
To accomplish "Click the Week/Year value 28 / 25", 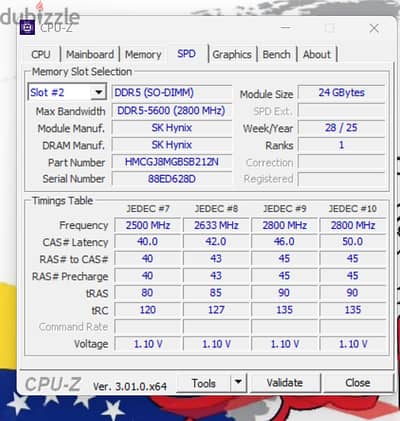I will 341,128.
